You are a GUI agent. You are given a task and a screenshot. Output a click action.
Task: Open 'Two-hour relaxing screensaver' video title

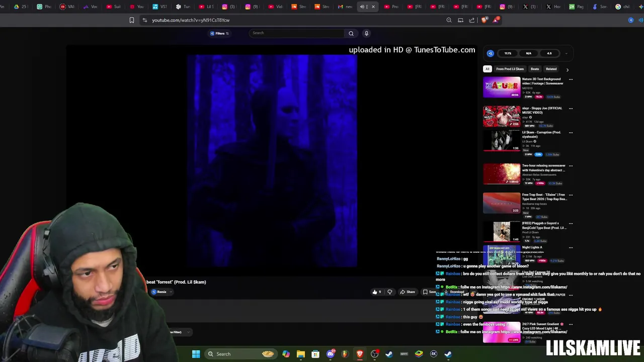click(543, 167)
